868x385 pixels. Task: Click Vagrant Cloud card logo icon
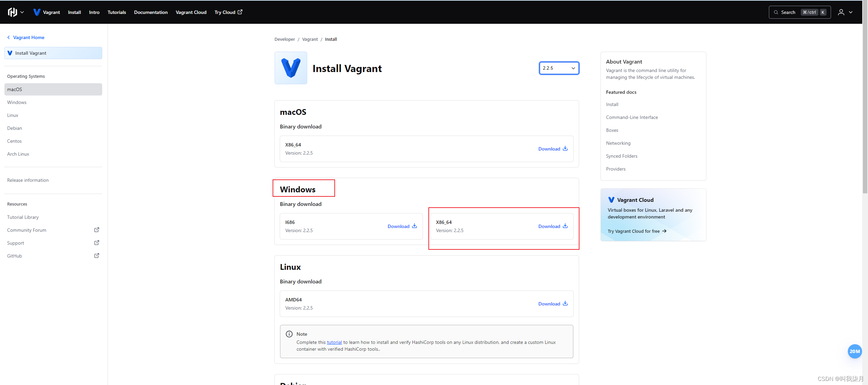611,200
